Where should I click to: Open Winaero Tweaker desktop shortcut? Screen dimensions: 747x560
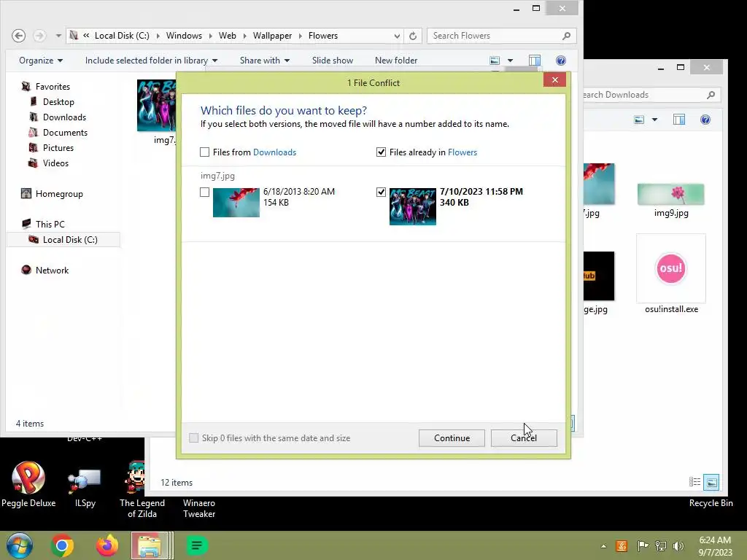(198, 508)
